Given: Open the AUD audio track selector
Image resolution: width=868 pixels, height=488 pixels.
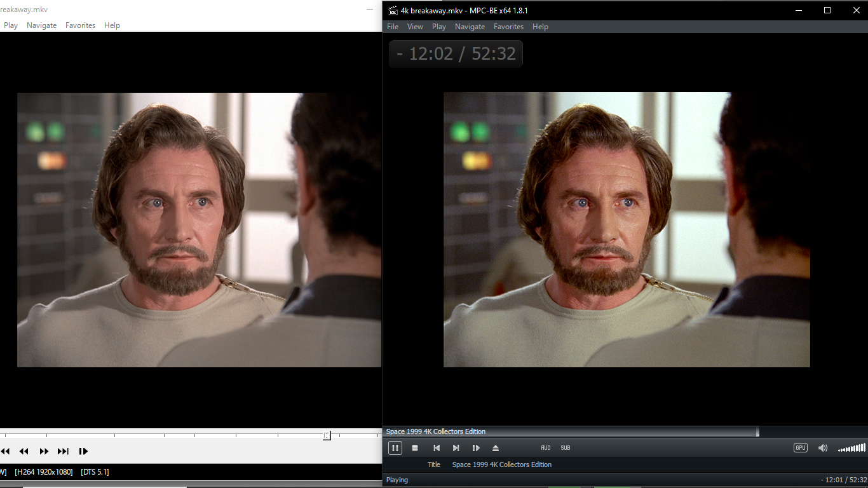Looking at the screenshot, I should [x=546, y=448].
